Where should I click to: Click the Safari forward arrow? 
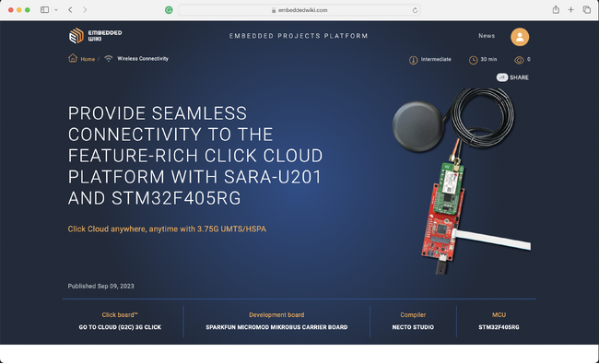tap(85, 10)
